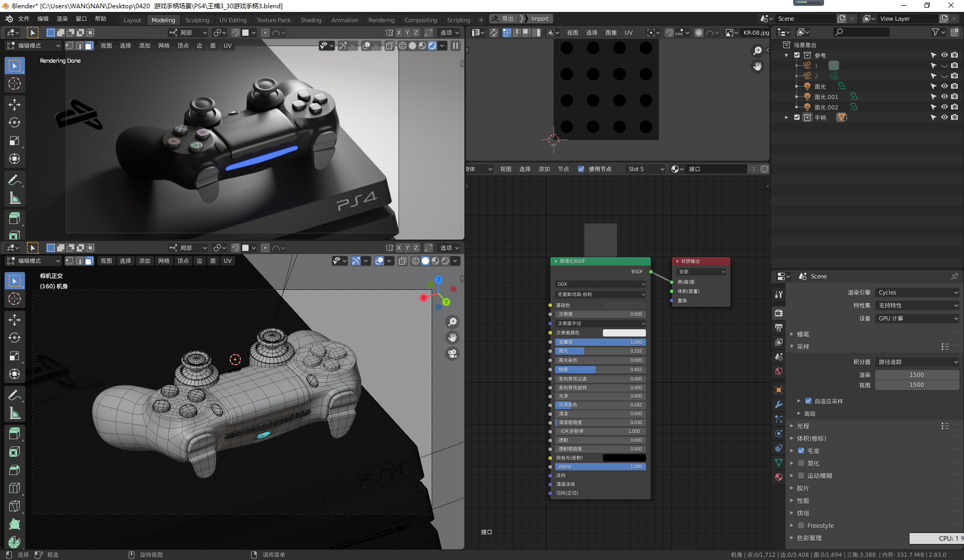Viewport: 964px width, 560px height.
Task: Enable the Simplify checkbox
Action: tap(801, 463)
